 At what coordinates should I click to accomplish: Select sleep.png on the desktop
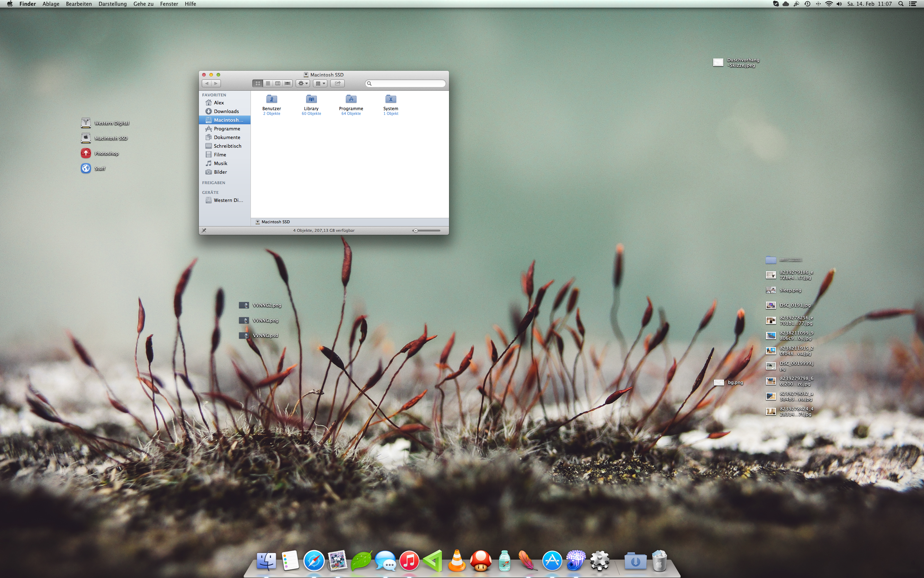(784, 290)
